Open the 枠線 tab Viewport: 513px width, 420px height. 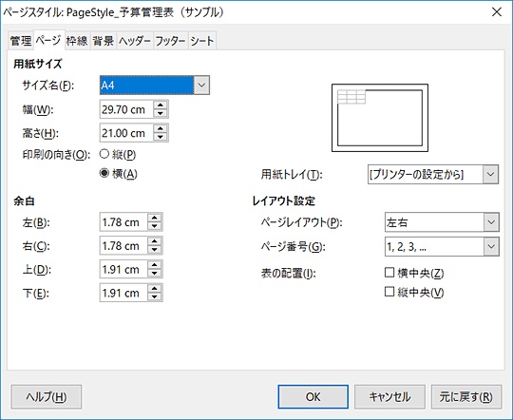point(77,41)
